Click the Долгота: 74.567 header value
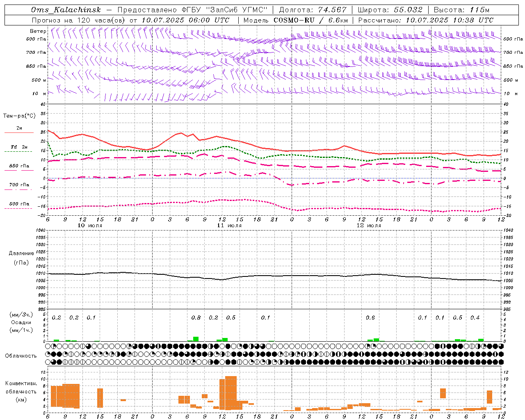 tap(313, 10)
